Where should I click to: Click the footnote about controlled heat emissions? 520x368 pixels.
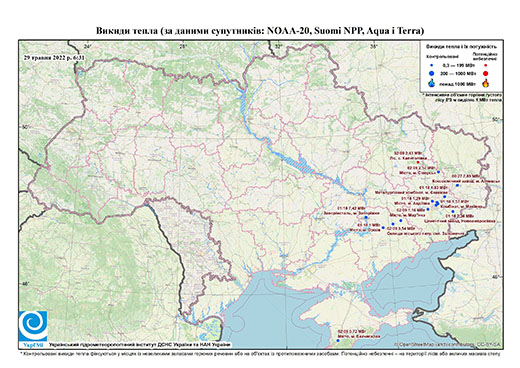[x=260, y=353]
